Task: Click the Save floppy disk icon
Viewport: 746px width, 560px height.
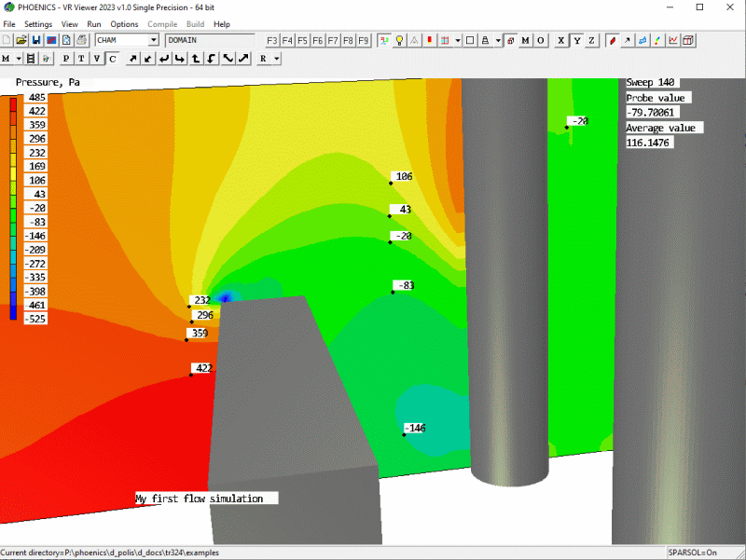Action: pyautogui.click(x=35, y=40)
